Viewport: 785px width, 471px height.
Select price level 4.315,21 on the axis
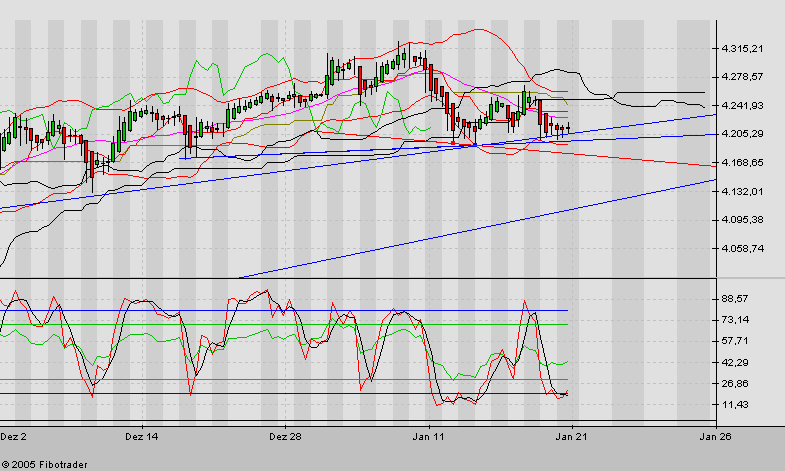[742, 49]
